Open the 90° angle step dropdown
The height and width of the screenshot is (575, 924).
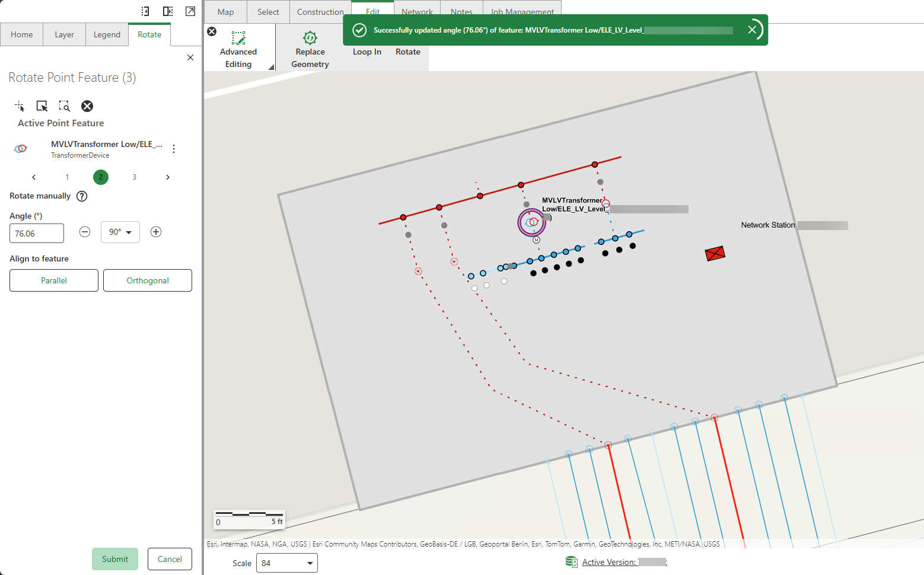point(120,232)
